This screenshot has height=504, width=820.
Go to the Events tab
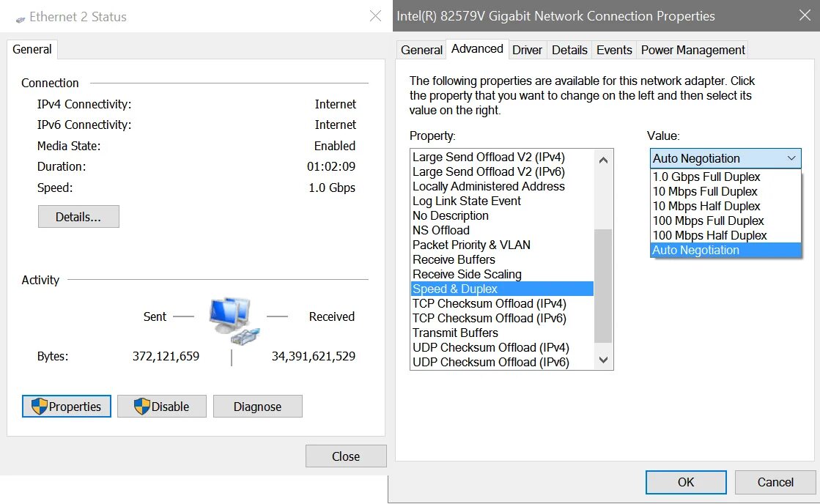(614, 51)
